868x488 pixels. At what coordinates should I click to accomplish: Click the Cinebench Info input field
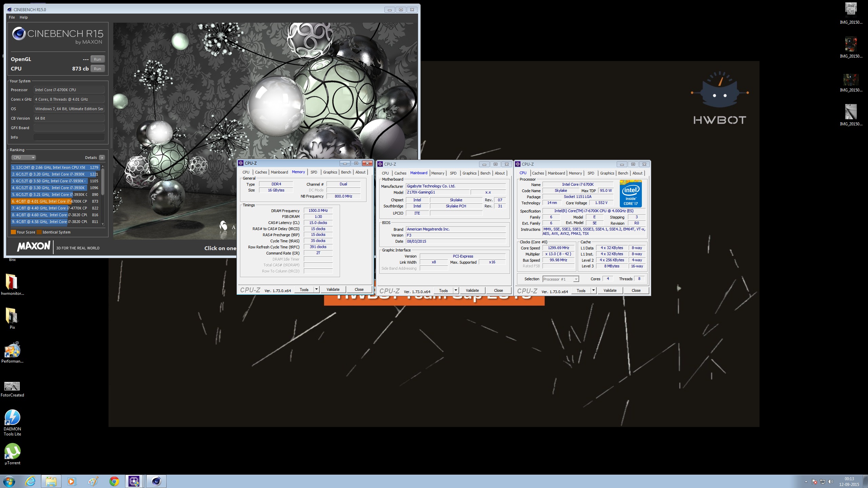point(69,137)
